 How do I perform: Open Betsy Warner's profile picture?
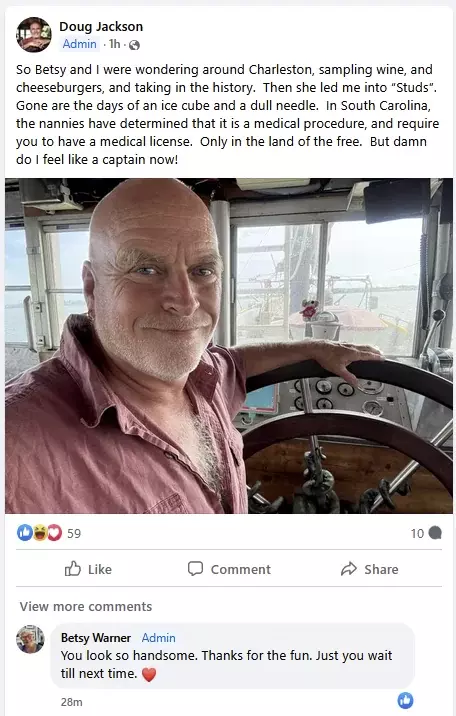tap(30, 639)
